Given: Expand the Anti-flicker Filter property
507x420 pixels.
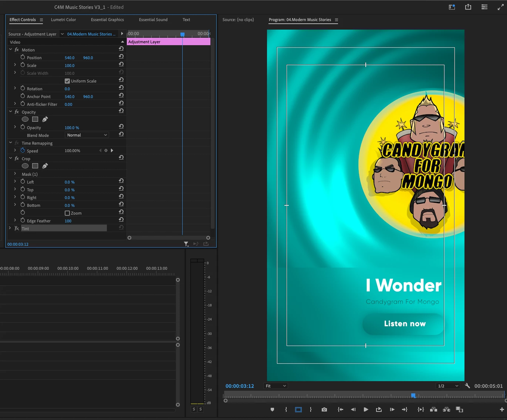Looking at the screenshot, I should coord(15,104).
